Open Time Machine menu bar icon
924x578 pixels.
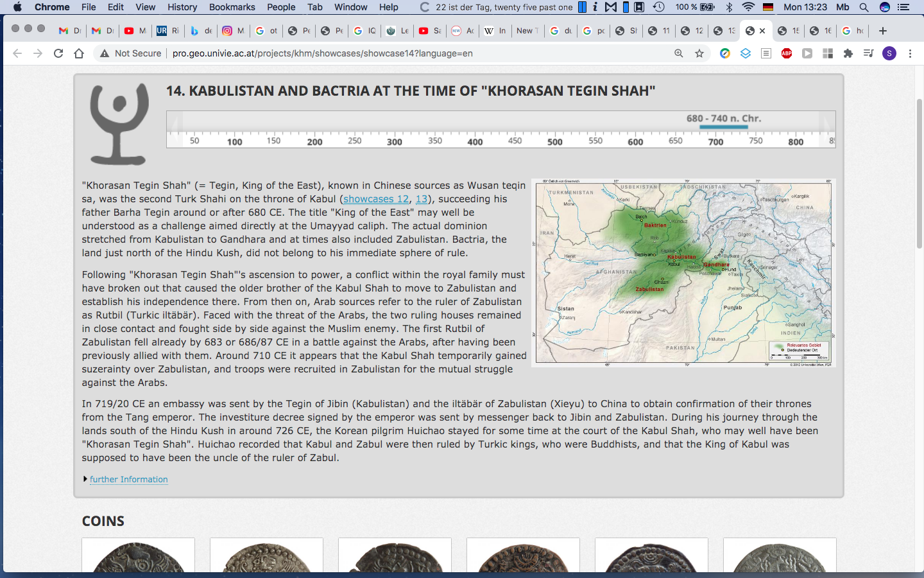click(659, 7)
